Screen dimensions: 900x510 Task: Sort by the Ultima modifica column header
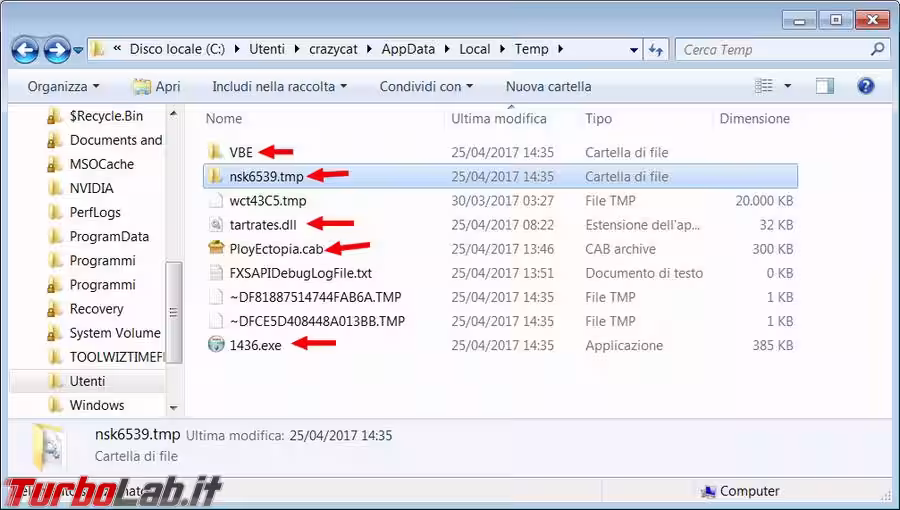pyautogui.click(x=499, y=119)
